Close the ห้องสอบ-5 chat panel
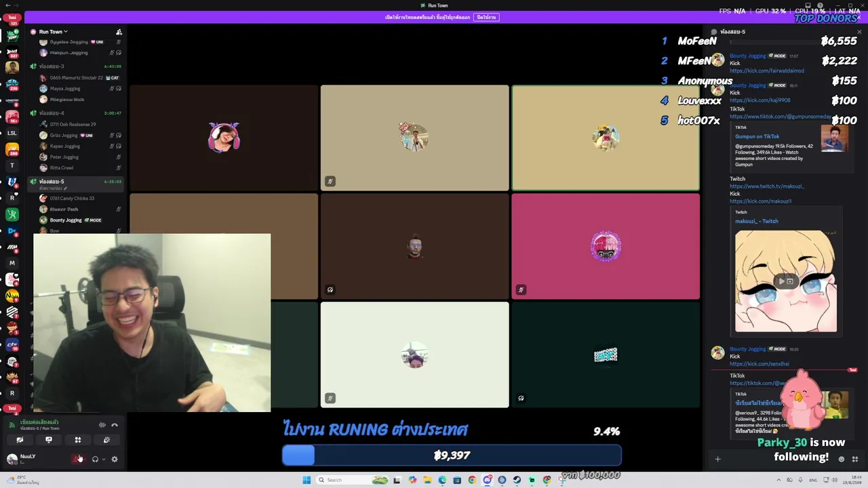Viewport: 868px width, 488px height. 859,32
